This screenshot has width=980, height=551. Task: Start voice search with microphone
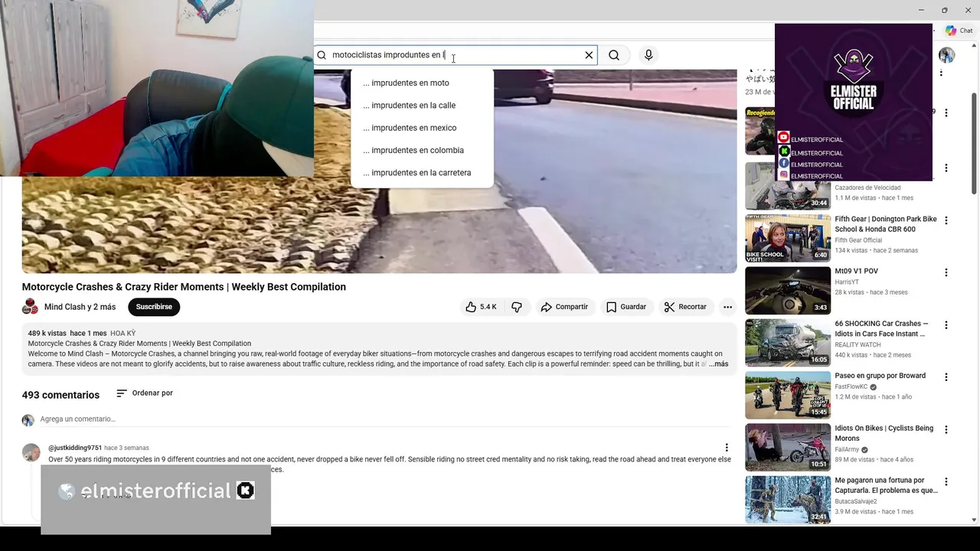(x=648, y=55)
